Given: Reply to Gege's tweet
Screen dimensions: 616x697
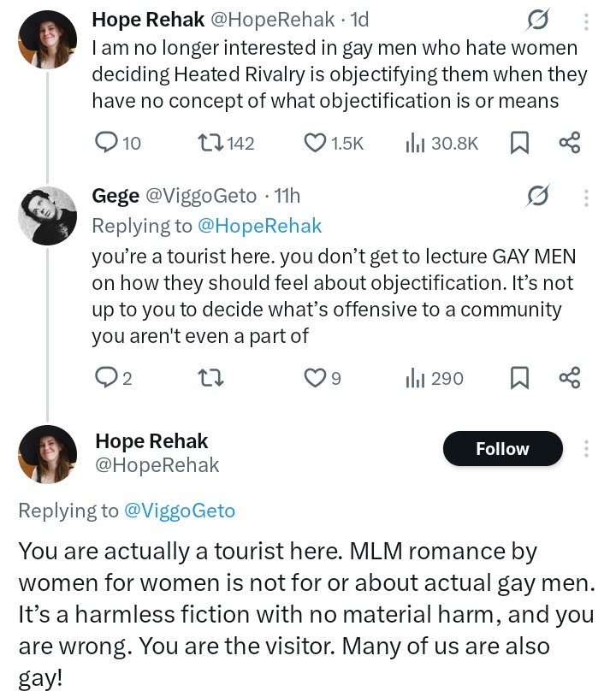Looking at the screenshot, I should pos(104,377).
